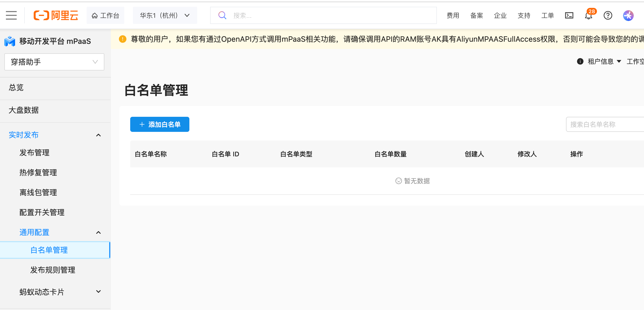The image size is (644, 310).
Task: Expand the 租户信息 dropdown
Action: [604, 61]
